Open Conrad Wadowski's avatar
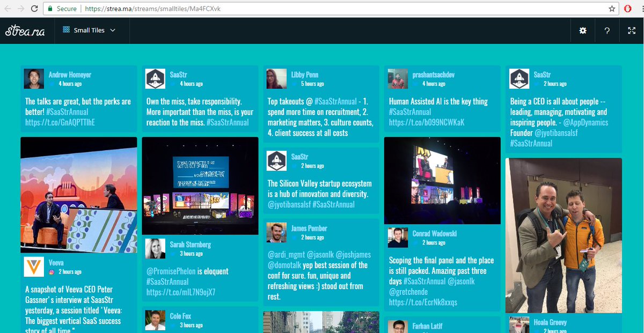 (x=398, y=238)
